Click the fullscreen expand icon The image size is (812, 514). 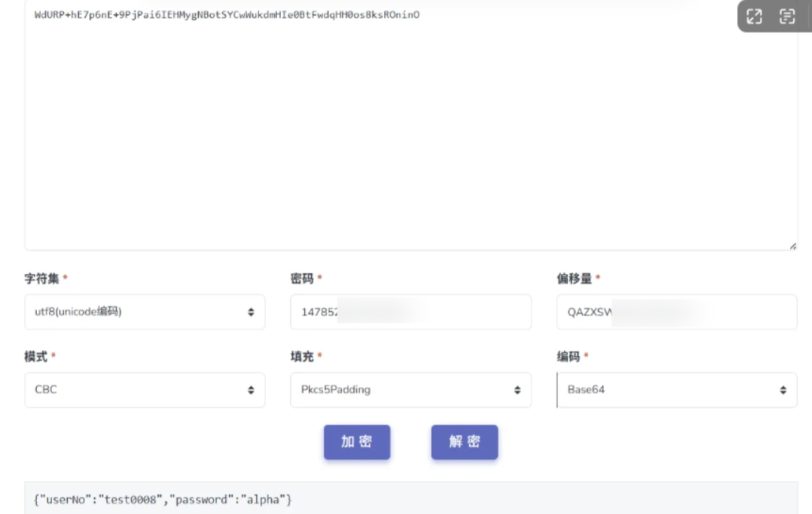click(x=756, y=17)
